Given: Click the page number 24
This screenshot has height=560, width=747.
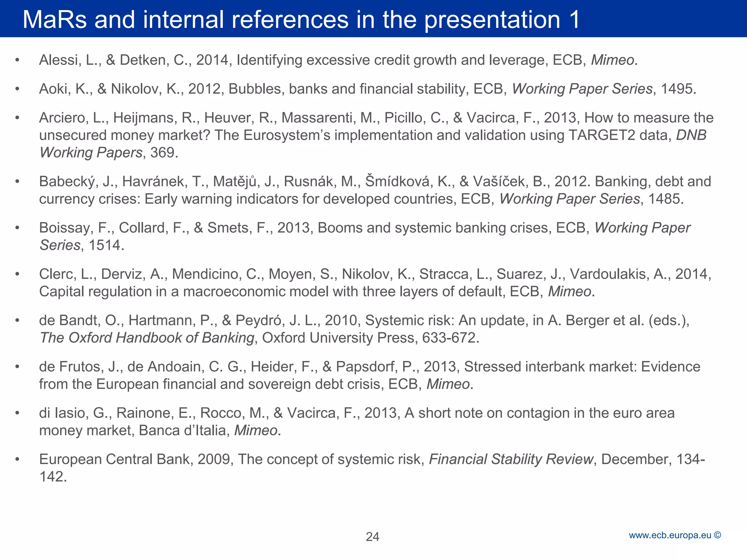Looking at the screenshot, I should tap(372, 537).
